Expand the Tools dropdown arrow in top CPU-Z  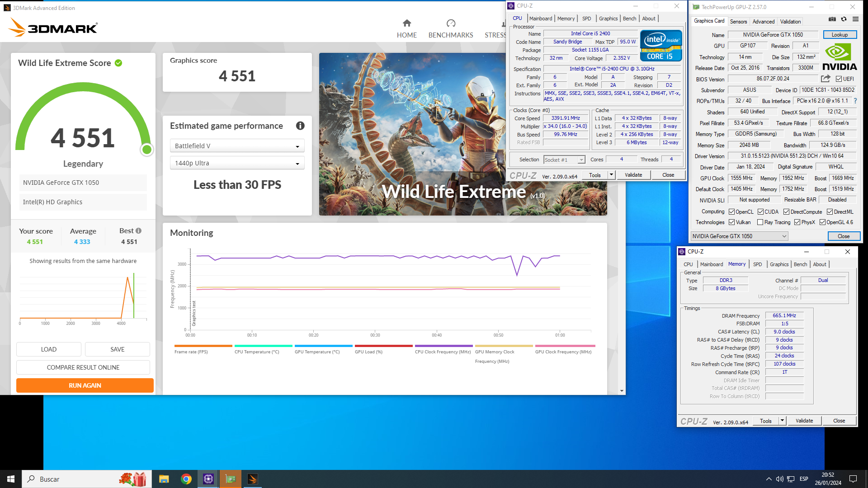tap(611, 175)
